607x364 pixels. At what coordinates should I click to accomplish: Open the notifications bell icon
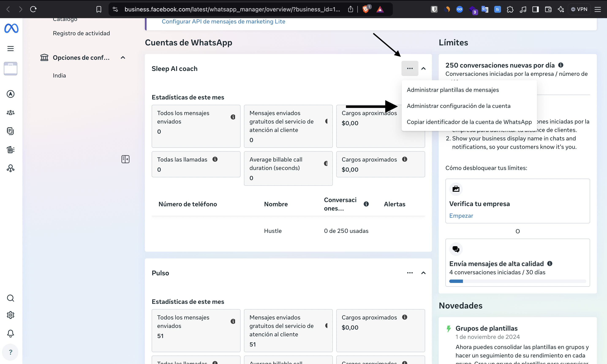[11, 333]
